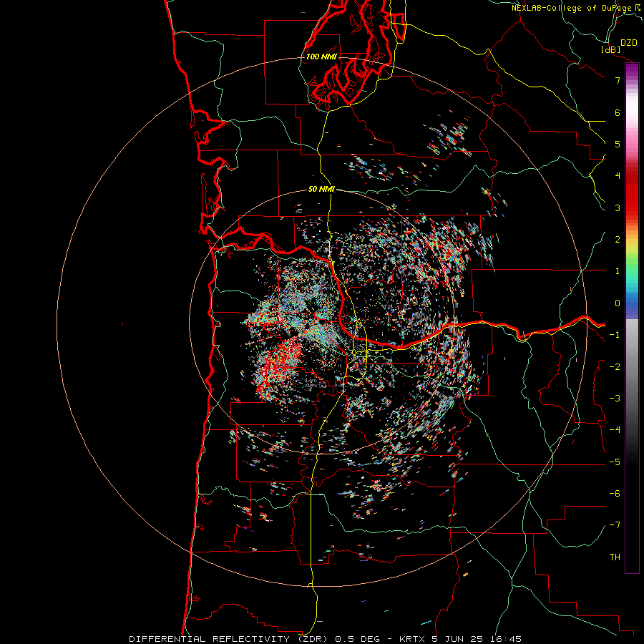Click the "6" tick label on the color scale
The height and width of the screenshot is (644, 644).
click(x=618, y=112)
